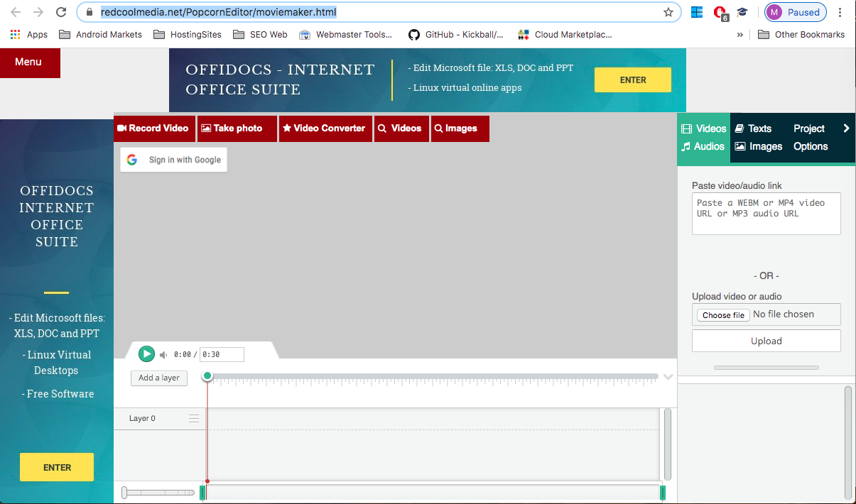The width and height of the screenshot is (856, 504).
Task: Open the Record Video tool
Action: pyautogui.click(x=153, y=128)
